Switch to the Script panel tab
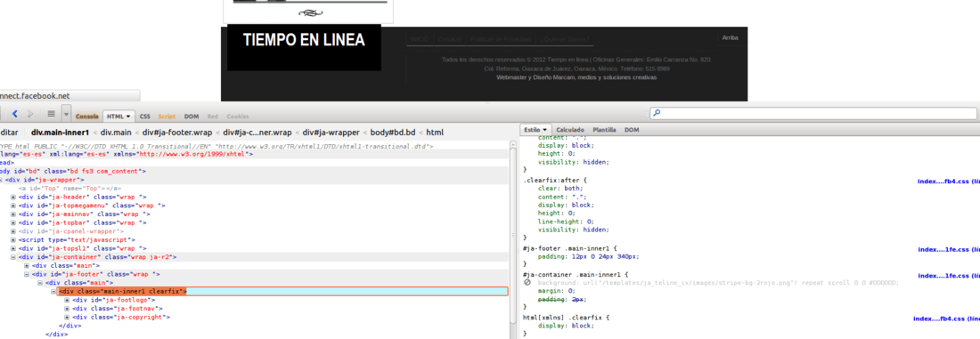 (x=167, y=117)
